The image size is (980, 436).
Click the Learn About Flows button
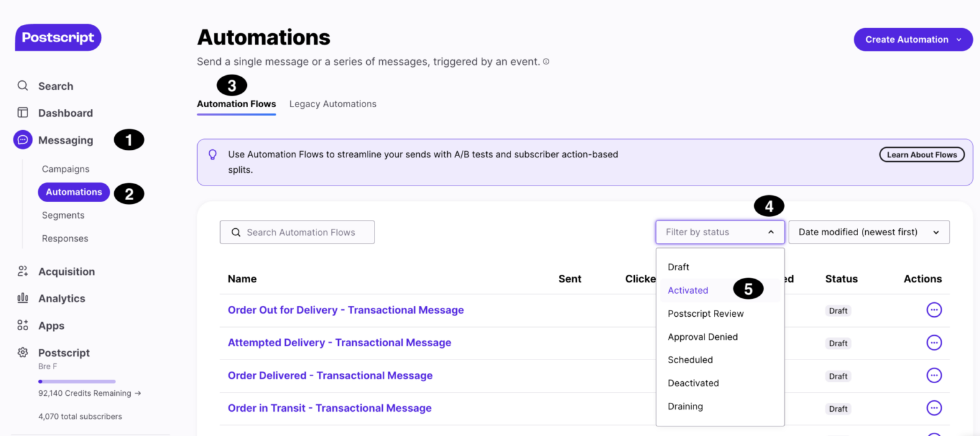coord(922,154)
